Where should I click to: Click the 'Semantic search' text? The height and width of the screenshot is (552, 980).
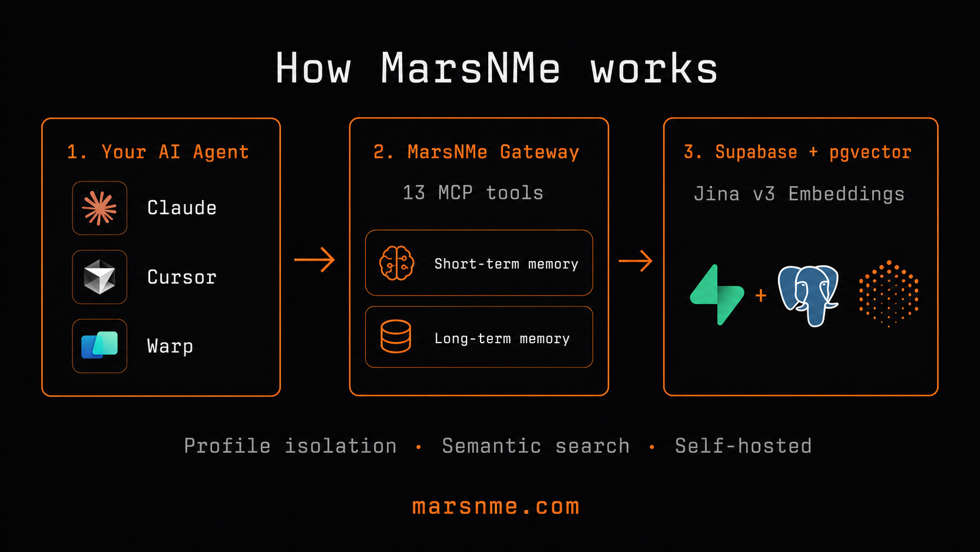click(x=536, y=446)
